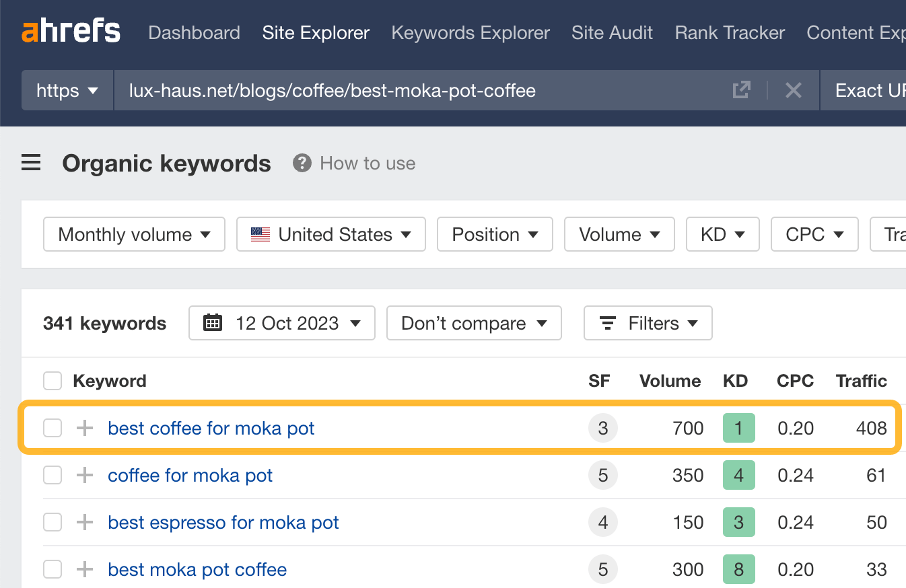
Task: Open the calendar date picker icon
Action: 213,323
